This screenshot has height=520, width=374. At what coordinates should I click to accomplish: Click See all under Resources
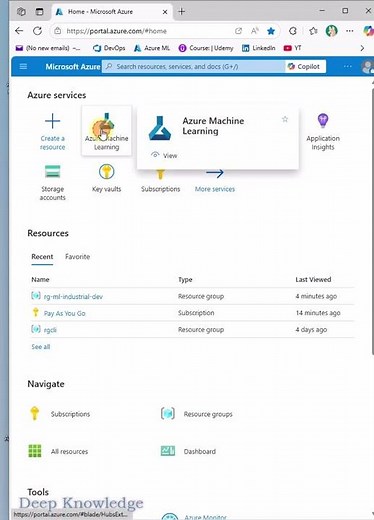point(41,347)
